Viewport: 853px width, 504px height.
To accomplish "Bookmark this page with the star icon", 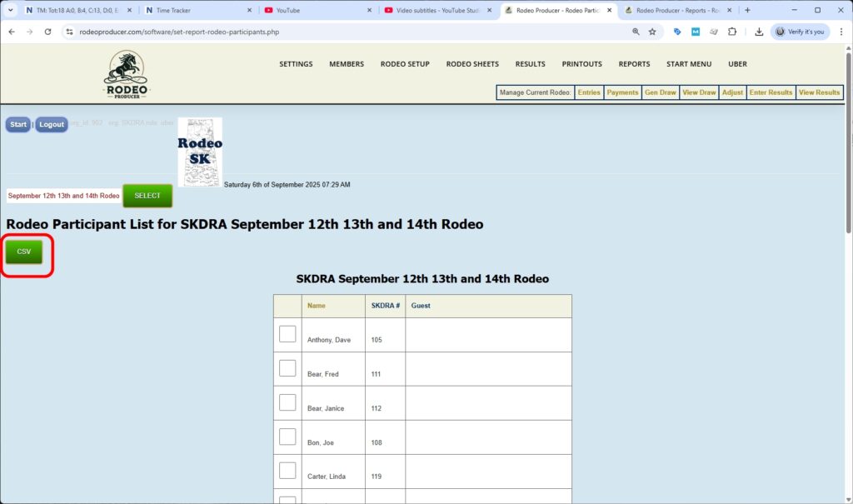I will (652, 32).
